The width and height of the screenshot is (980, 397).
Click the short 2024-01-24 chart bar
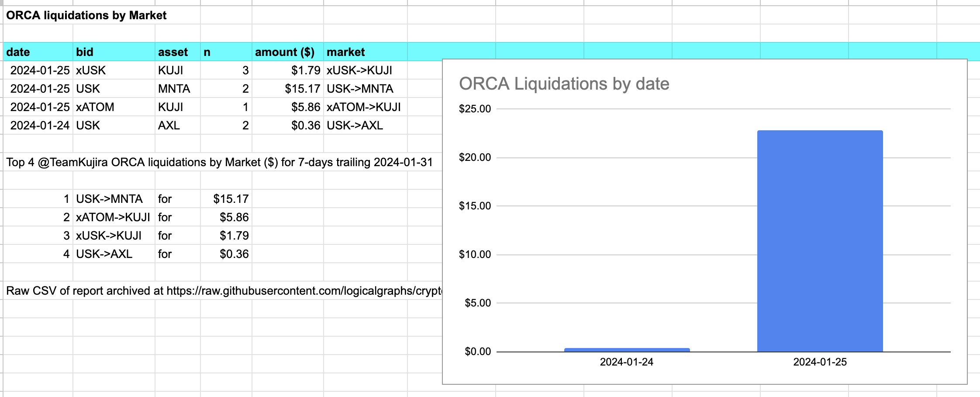627,350
